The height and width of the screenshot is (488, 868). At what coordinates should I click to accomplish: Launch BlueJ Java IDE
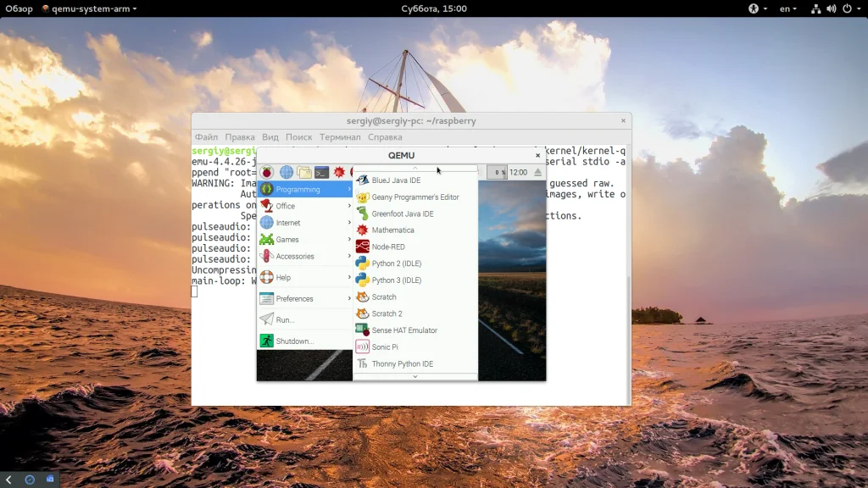tap(395, 180)
